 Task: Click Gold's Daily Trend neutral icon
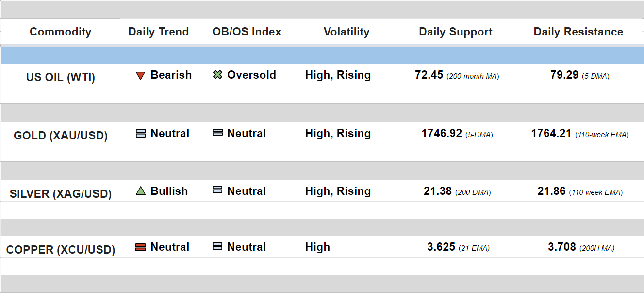pos(141,134)
